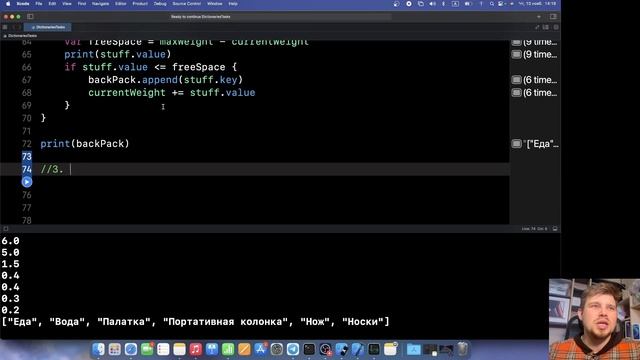Open Terminal from the Dock
The height and width of the screenshot is (360, 640).
click(x=309, y=349)
